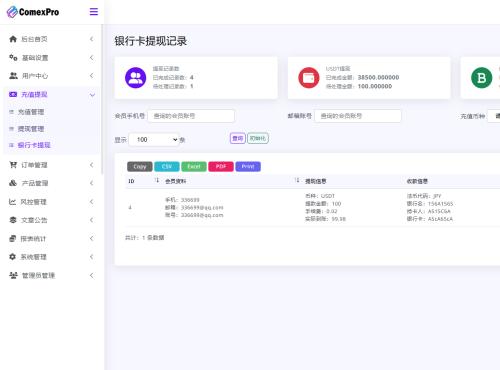Click the Print button
Viewport: 500px width, 370px height.
point(248,166)
